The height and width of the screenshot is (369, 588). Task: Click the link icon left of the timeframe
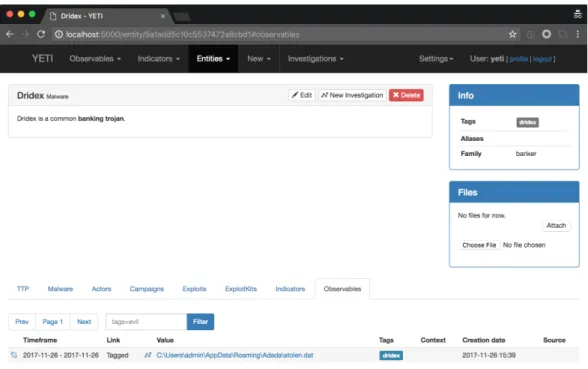(x=14, y=355)
